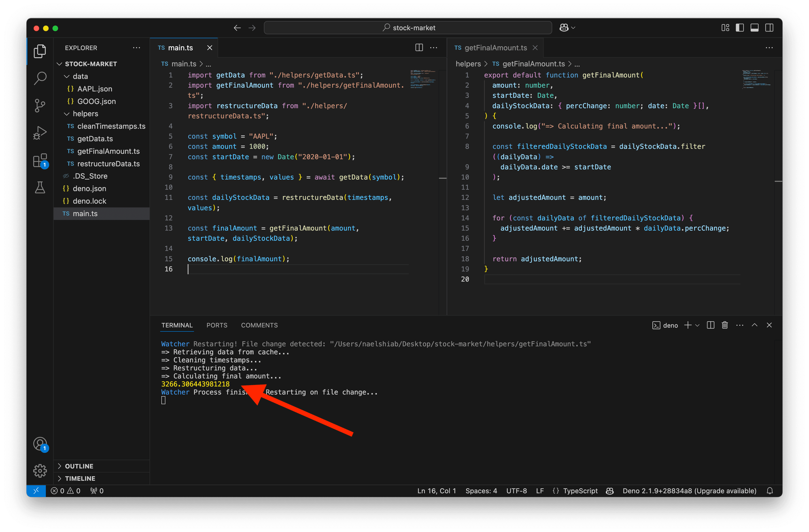Image resolution: width=809 pixels, height=532 pixels.
Task: Close the getFinalAmount.ts tab
Action: pos(535,47)
